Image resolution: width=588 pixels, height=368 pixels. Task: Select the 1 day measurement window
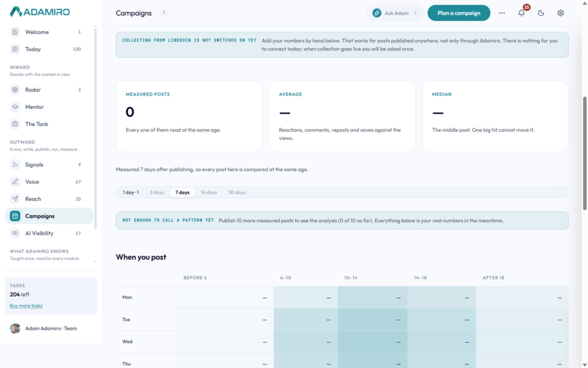131,192
